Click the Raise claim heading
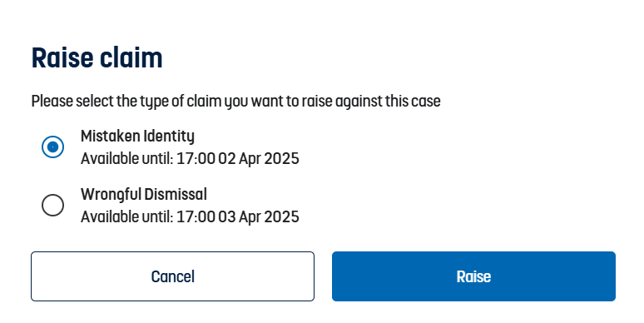The width and height of the screenshot is (644, 323). point(97,57)
